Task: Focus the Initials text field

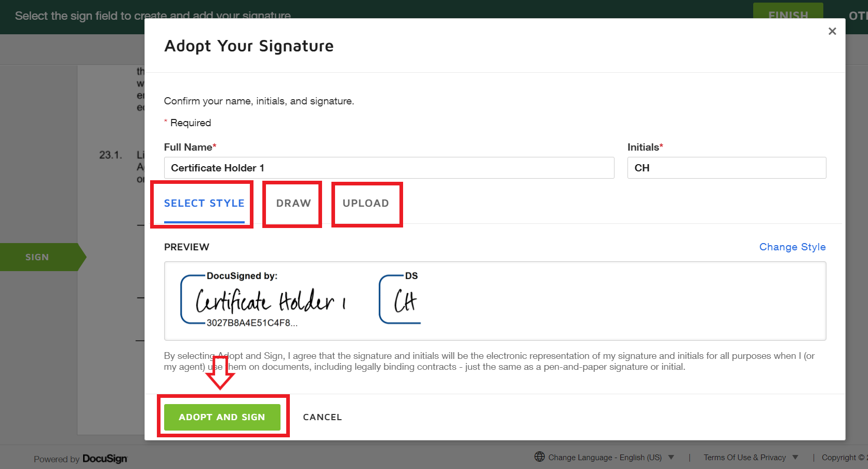Action: [726, 168]
